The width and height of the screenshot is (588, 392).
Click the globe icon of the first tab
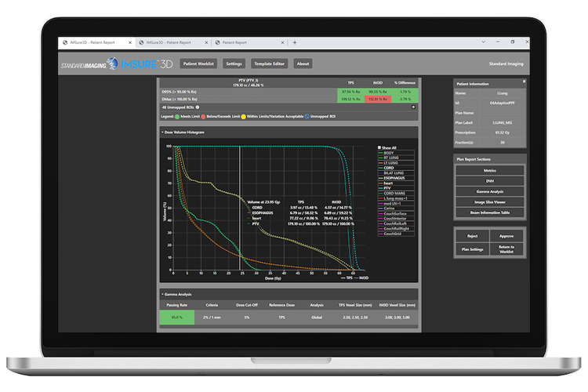pos(65,43)
